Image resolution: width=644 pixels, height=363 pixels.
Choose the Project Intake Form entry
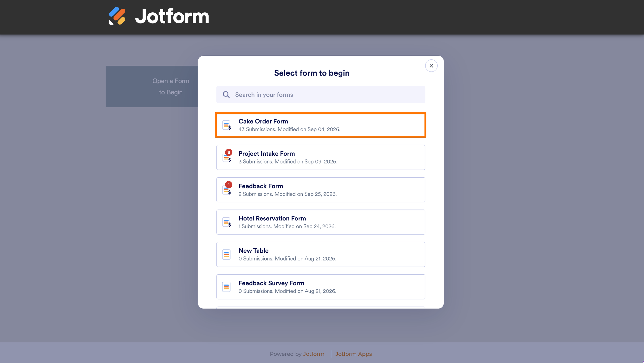[321, 157]
